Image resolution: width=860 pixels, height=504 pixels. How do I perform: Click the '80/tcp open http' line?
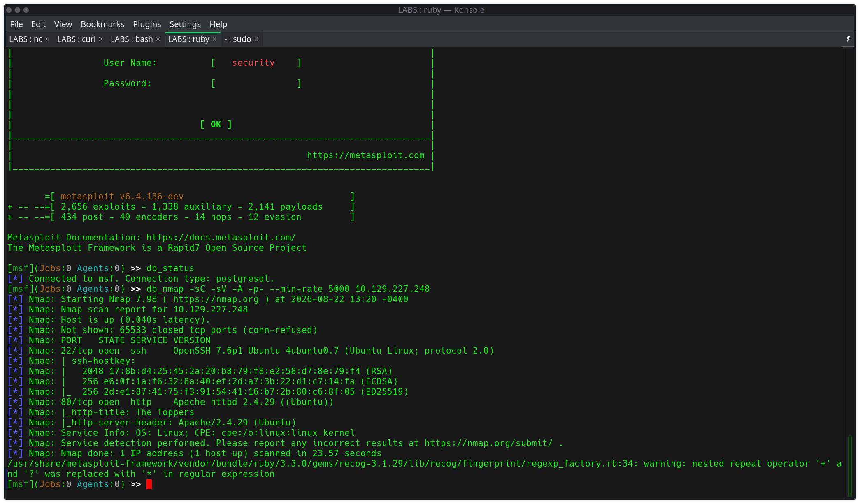pos(170,402)
